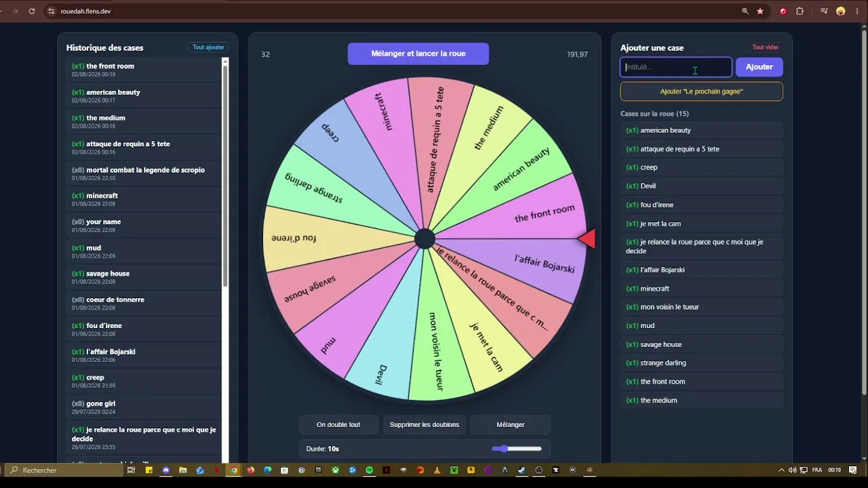Open the notification center icon
Image resolution: width=868 pixels, height=488 pixels.
pyautogui.click(x=853, y=470)
